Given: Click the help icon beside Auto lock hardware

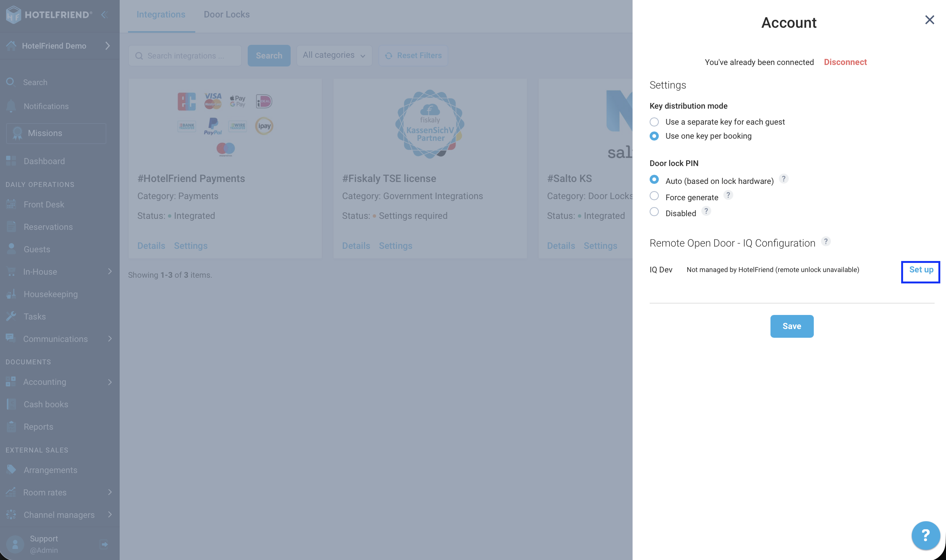Looking at the screenshot, I should (783, 179).
